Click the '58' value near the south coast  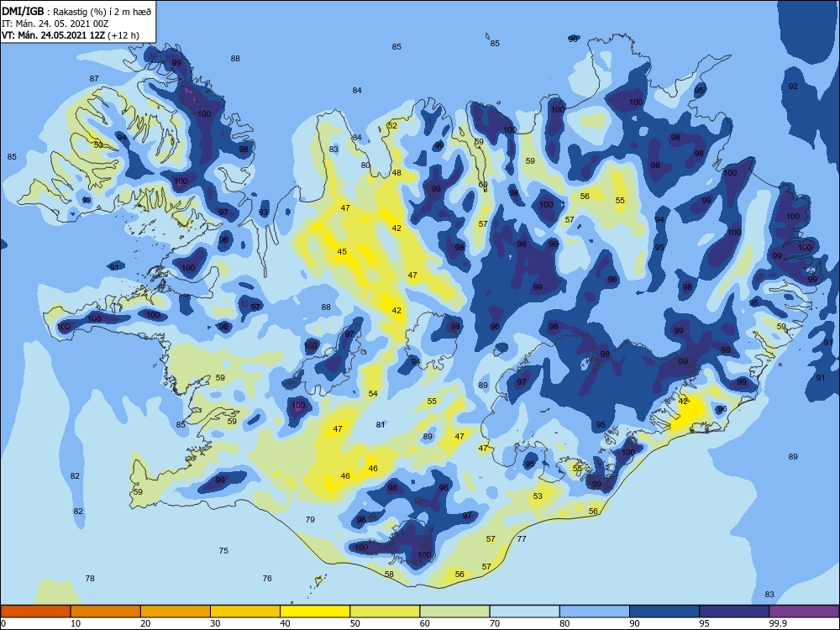(x=389, y=574)
